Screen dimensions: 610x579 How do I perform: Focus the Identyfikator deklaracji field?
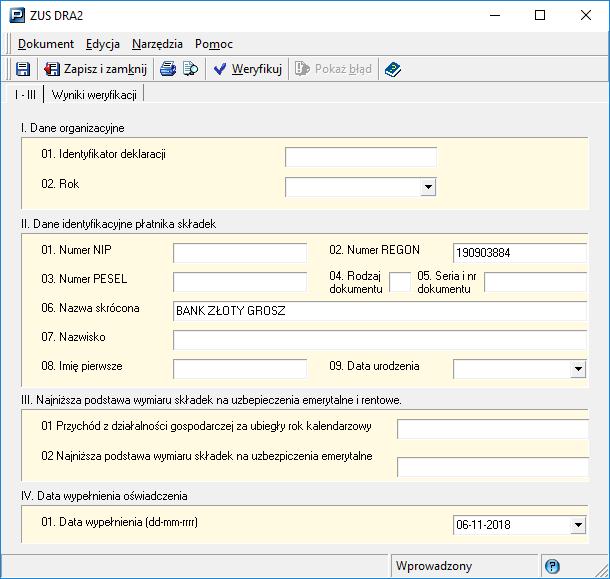click(x=361, y=157)
